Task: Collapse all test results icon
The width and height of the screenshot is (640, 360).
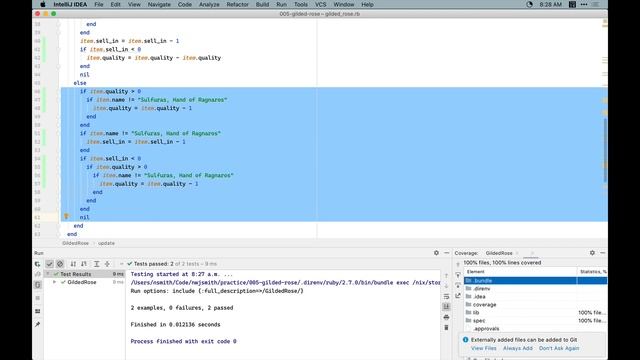Action: point(107,264)
